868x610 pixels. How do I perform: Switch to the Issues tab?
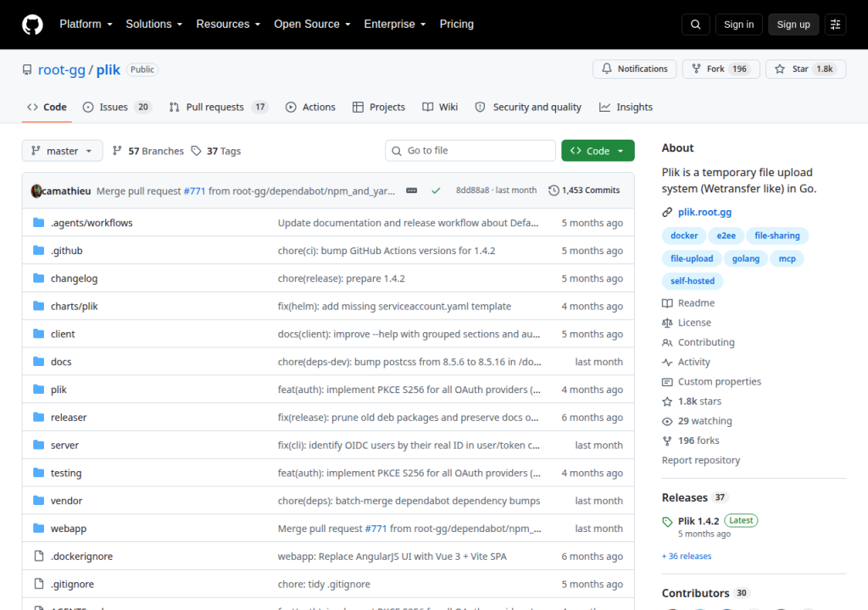(117, 107)
